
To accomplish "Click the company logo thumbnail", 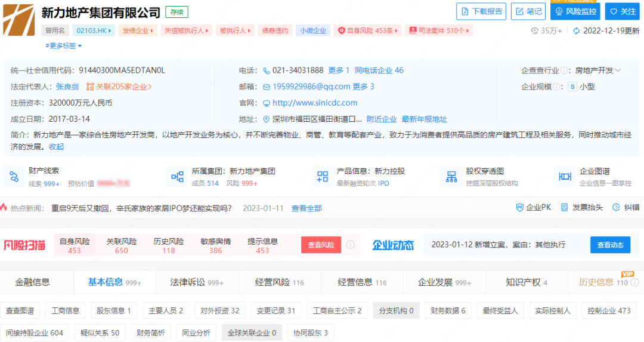I will coord(19,20).
